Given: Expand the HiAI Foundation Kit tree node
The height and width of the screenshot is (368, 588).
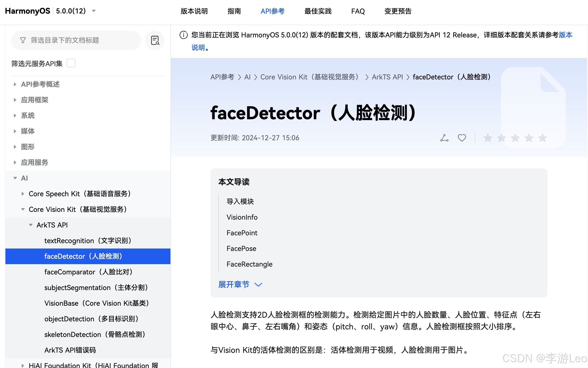Looking at the screenshot, I should [x=23, y=365].
